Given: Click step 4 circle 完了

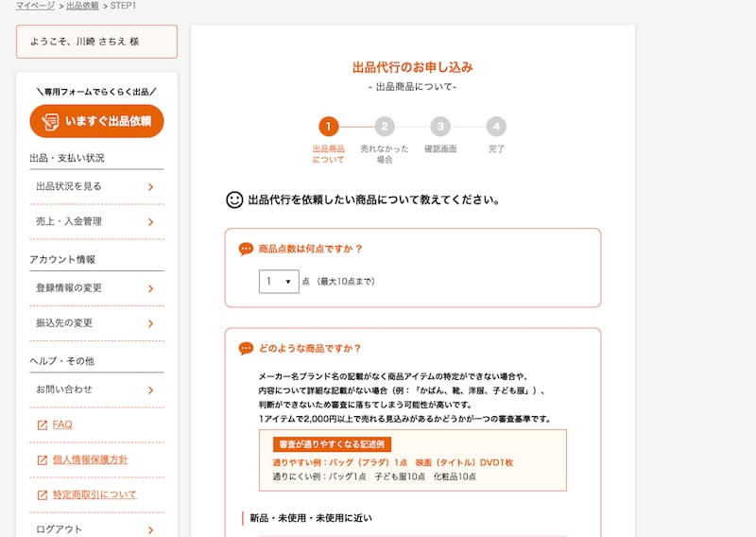Looking at the screenshot, I should tap(496, 127).
